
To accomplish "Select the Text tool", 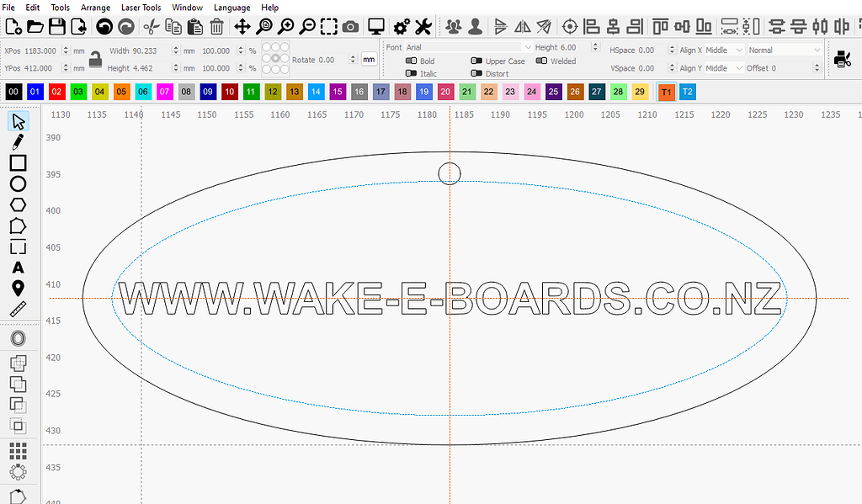I will (x=18, y=268).
